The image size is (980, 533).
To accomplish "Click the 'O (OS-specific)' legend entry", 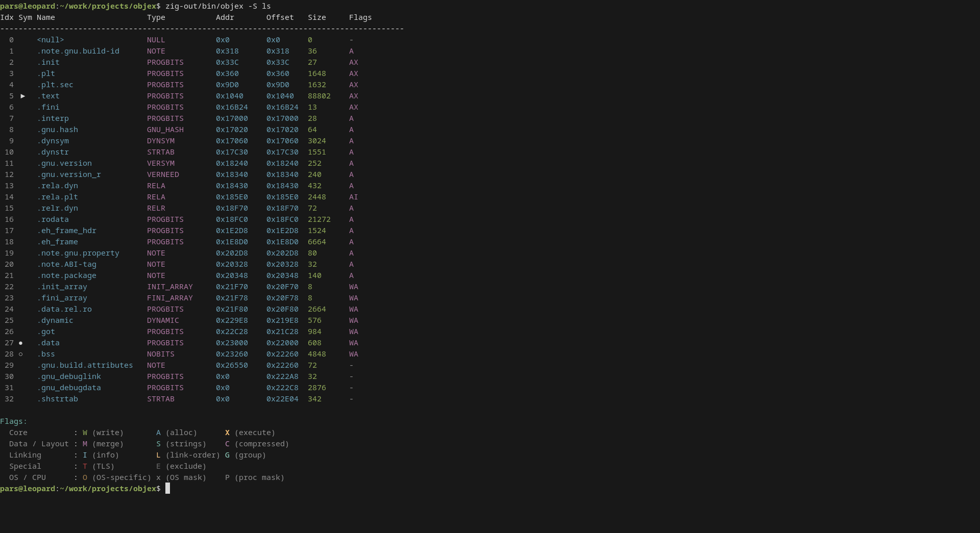I will tap(117, 477).
